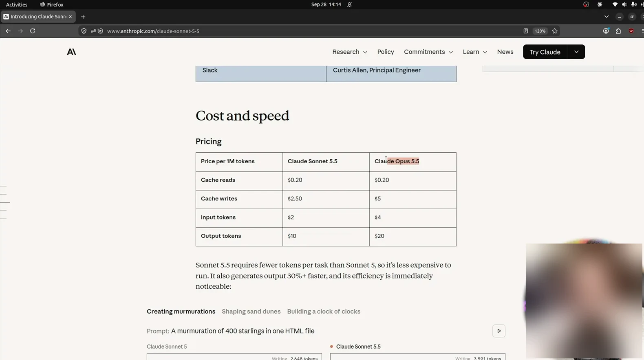This screenshot has height=360, width=644.
Task: Bookmark this page with the star icon
Action: pyautogui.click(x=555, y=31)
